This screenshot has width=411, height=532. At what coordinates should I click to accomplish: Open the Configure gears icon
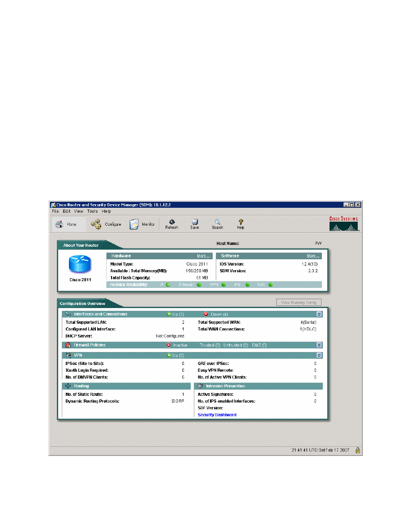(96, 224)
